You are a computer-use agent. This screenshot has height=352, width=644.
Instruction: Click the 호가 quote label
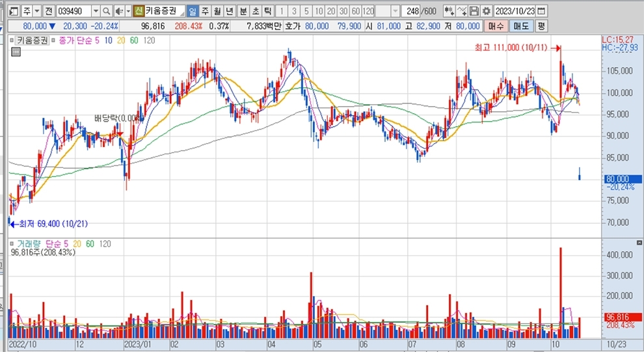point(293,26)
